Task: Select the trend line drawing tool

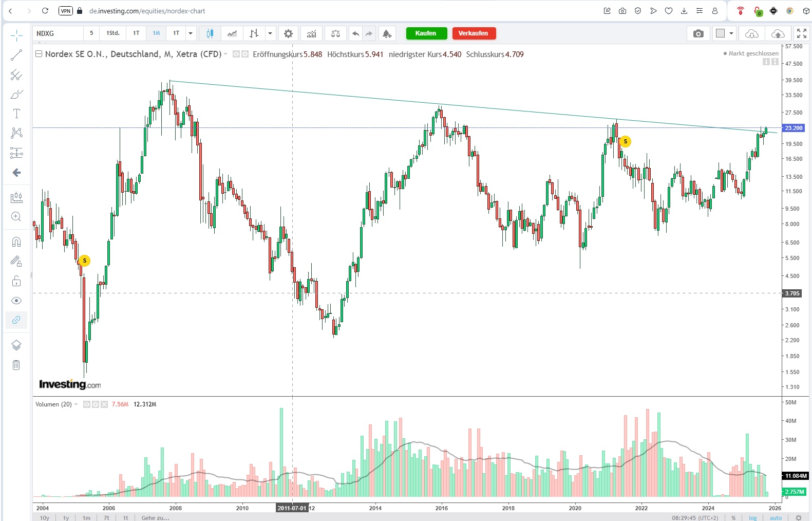Action: pos(16,55)
